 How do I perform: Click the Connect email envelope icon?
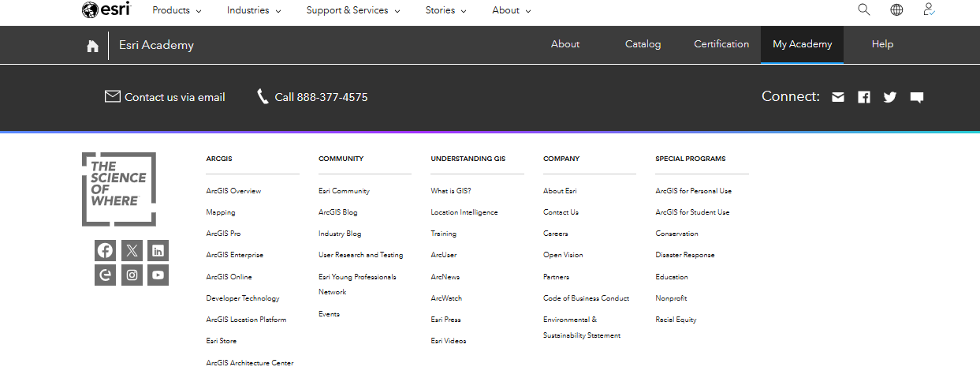(x=838, y=97)
